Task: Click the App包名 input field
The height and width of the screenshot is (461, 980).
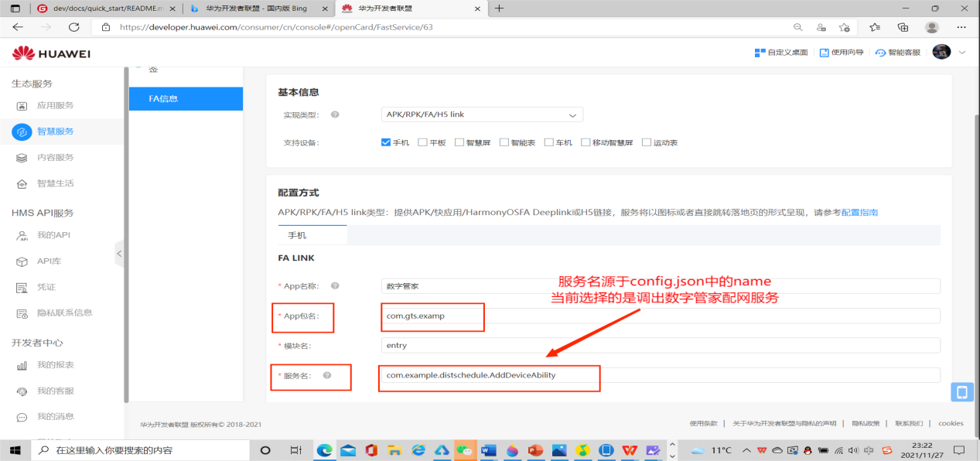Action: tap(661, 316)
